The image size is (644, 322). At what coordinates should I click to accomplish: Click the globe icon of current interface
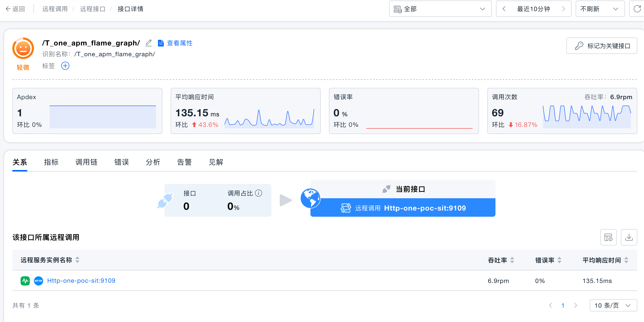pyautogui.click(x=310, y=198)
